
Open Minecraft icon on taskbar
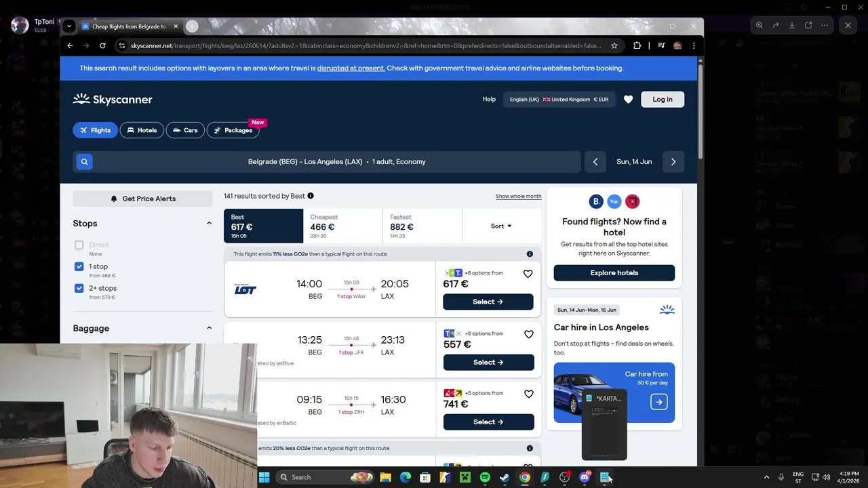pyautogui.click(x=465, y=477)
